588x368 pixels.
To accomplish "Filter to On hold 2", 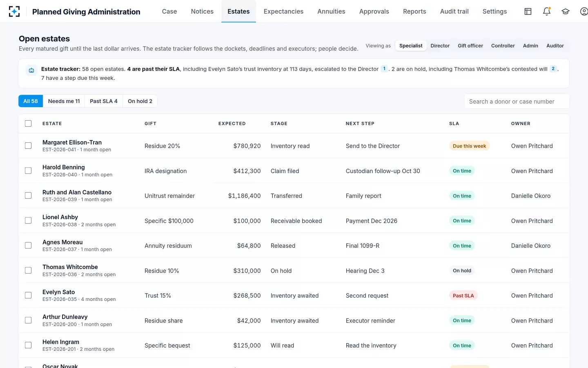I will 140,101.
